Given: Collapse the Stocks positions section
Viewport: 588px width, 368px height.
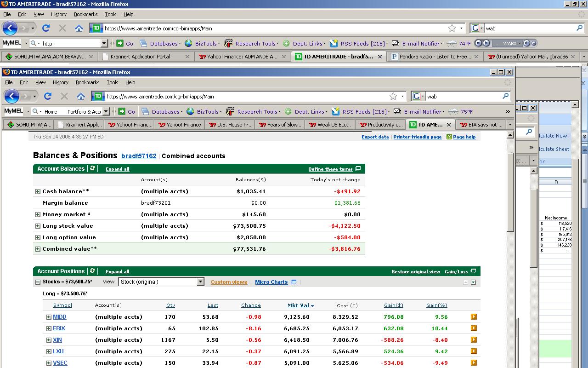Looking at the screenshot, I should (x=38, y=282).
